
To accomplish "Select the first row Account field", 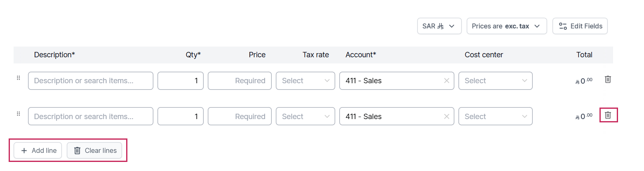I will coord(397,81).
